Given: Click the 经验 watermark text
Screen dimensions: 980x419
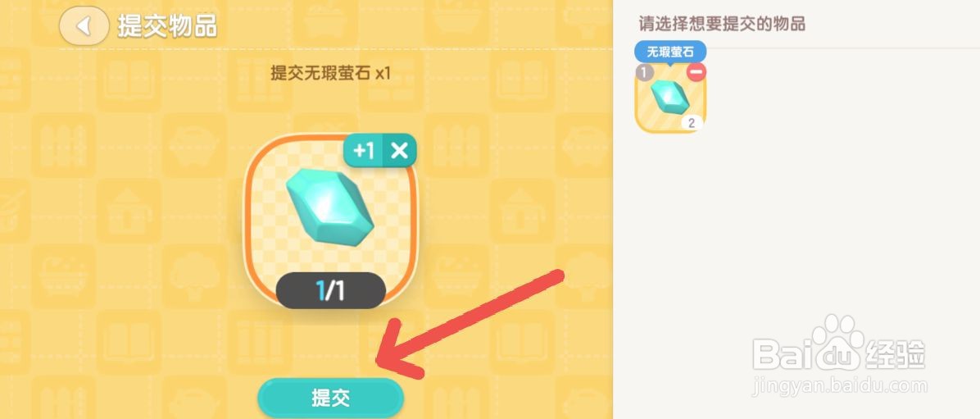Looking at the screenshot, I should (897, 353).
